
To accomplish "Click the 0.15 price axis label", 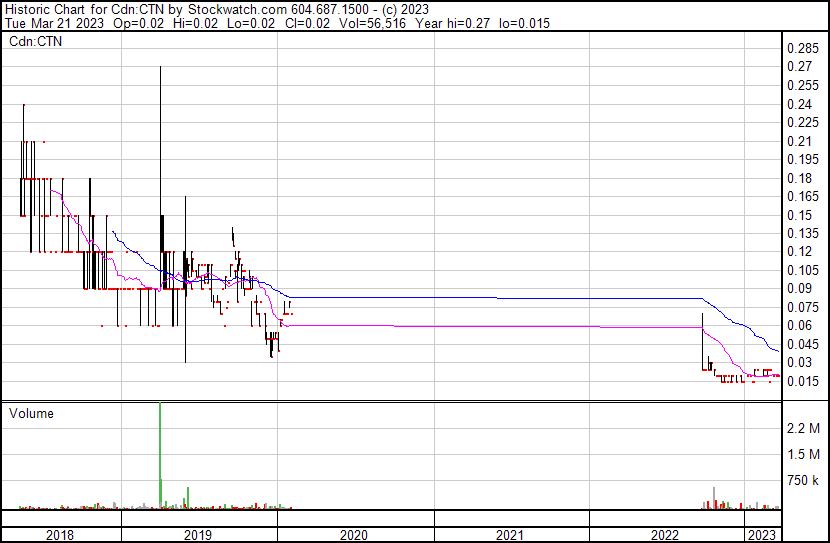I will pos(798,215).
